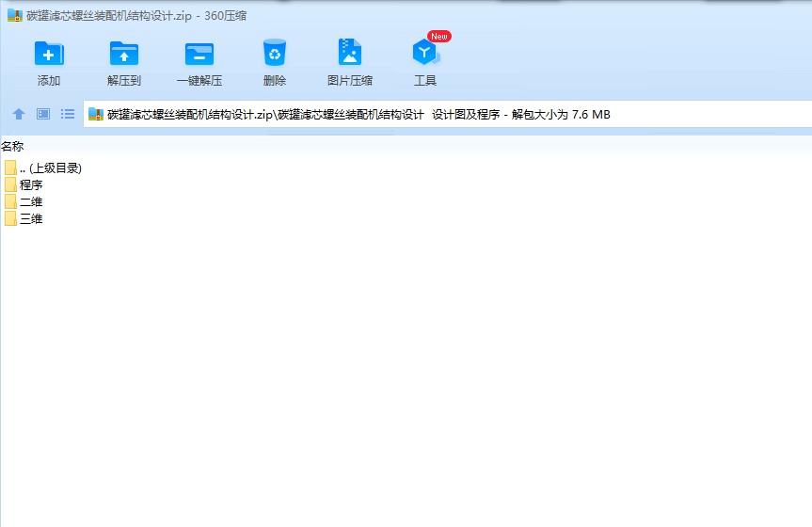Click the 名称 column header

pos(12,146)
